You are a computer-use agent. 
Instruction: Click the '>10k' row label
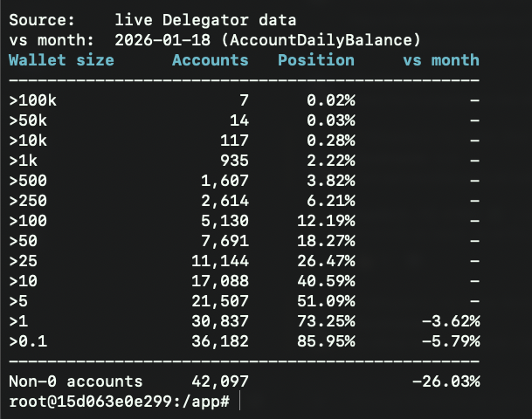coord(28,141)
